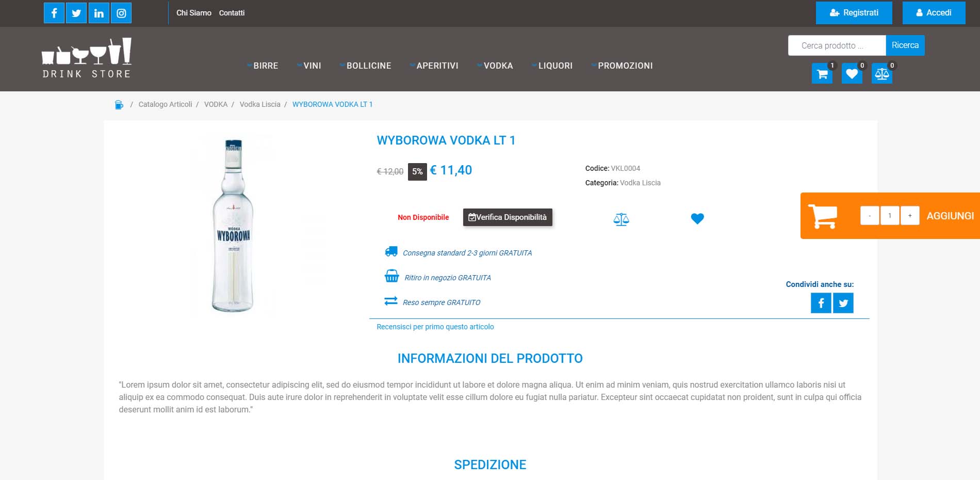The height and width of the screenshot is (480, 980).
Task: Click the Instagram icon in top bar
Action: [x=121, y=13]
